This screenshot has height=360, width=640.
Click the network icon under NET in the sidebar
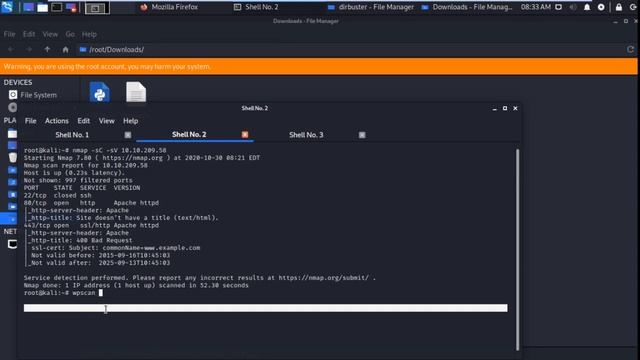(x=13, y=244)
